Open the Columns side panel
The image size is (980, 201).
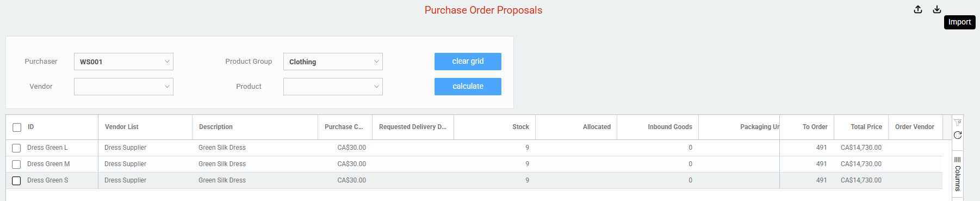(x=958, y=174)
